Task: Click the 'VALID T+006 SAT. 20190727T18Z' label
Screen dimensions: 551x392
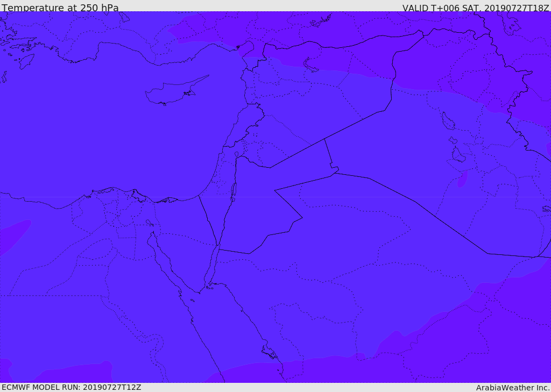Action: (x=476, y=8)
